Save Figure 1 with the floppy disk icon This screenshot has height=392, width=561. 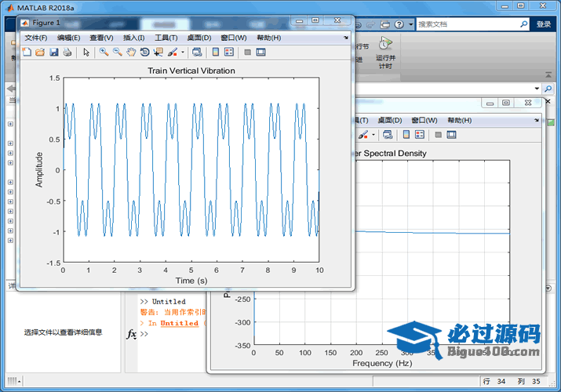point(53,53)
